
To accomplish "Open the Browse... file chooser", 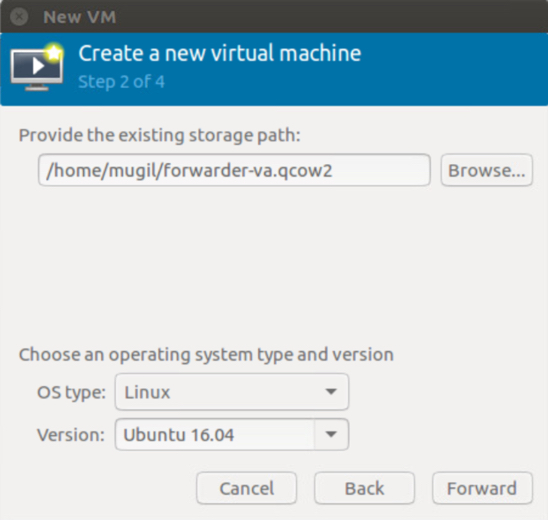I will [486, 170].
